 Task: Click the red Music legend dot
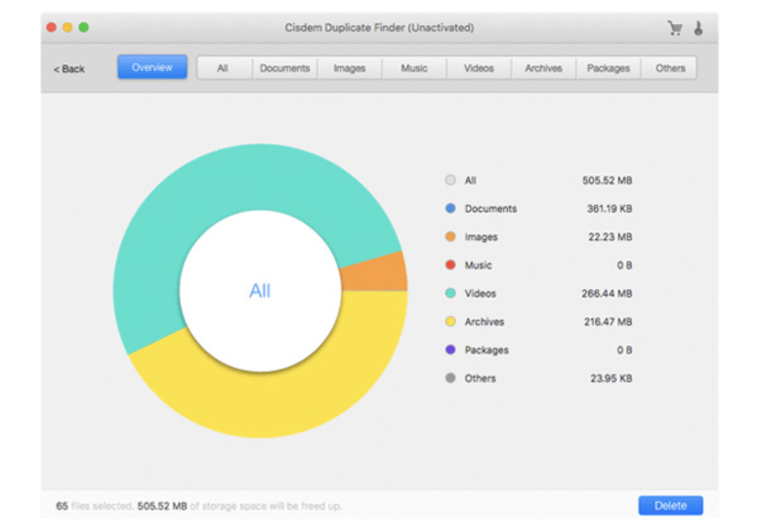[451, 265]
